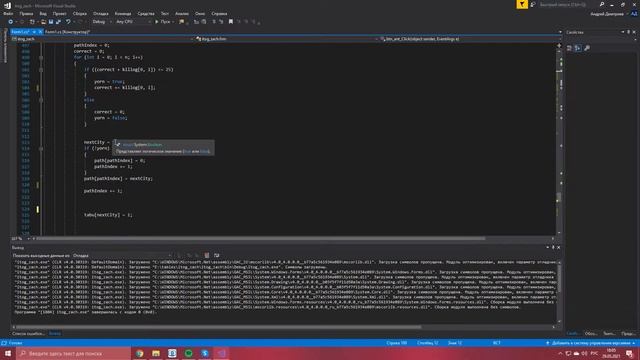Click the Visual Studio taskbar icon
The image size is (640, 360).
point(221,353)
